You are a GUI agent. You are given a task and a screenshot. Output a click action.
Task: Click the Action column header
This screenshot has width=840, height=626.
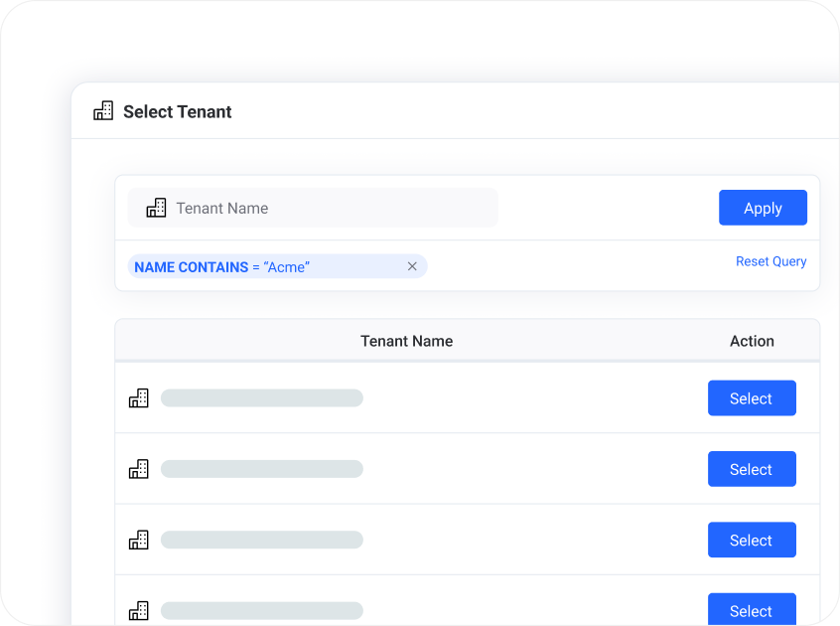click(752, 341)
